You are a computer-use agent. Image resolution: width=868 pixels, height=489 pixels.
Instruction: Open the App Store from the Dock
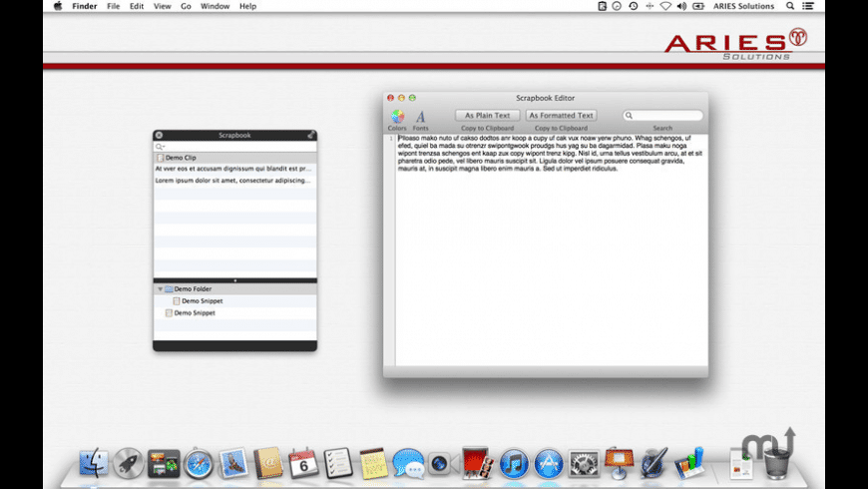549,463
